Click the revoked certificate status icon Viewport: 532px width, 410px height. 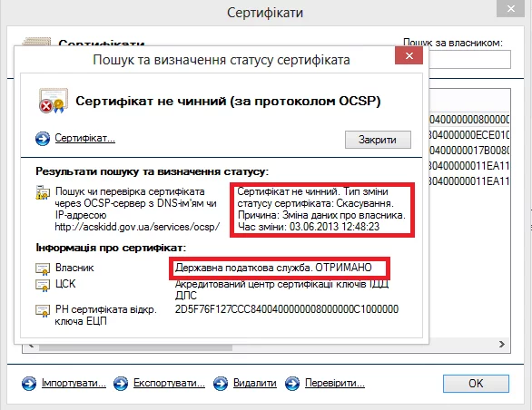tap(54, 101)
